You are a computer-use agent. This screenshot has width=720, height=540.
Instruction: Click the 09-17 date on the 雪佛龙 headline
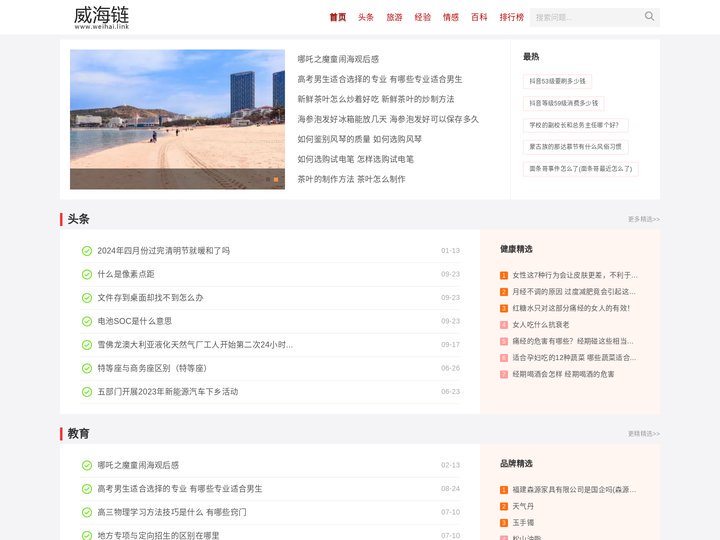click(450, 345)
